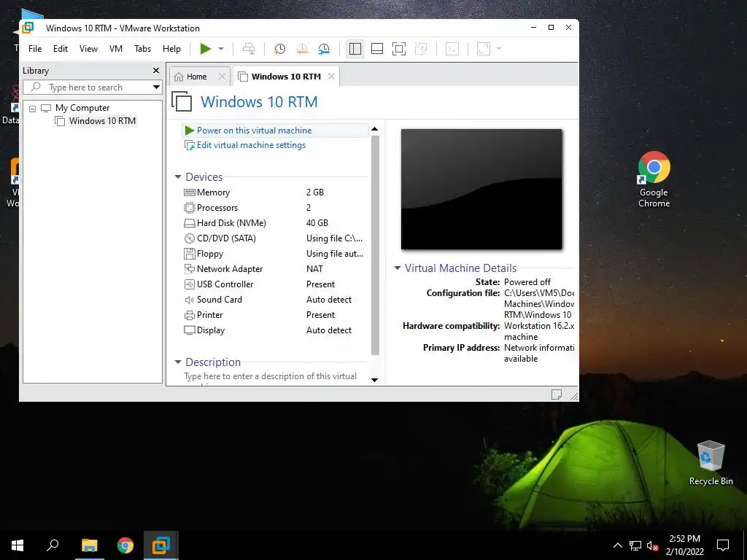Open the Windows Start menu
The width and height of the screenshot is (747, 560).
click(18, 545)
